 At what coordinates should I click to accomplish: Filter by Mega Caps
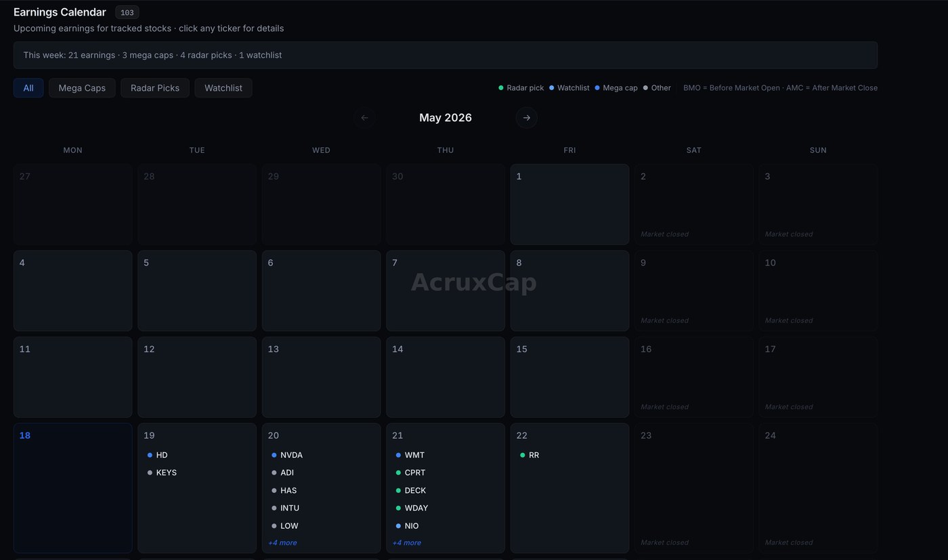82,88
